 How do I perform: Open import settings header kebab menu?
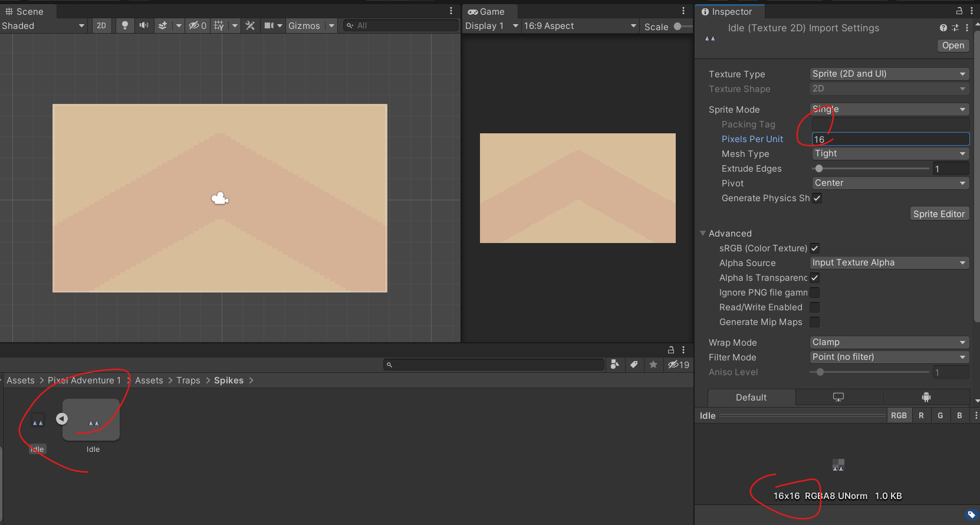point(967,28)
